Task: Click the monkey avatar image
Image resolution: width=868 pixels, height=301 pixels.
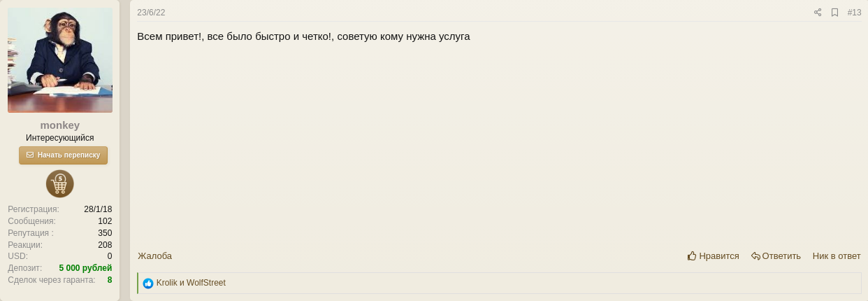Action: point(60,60)
